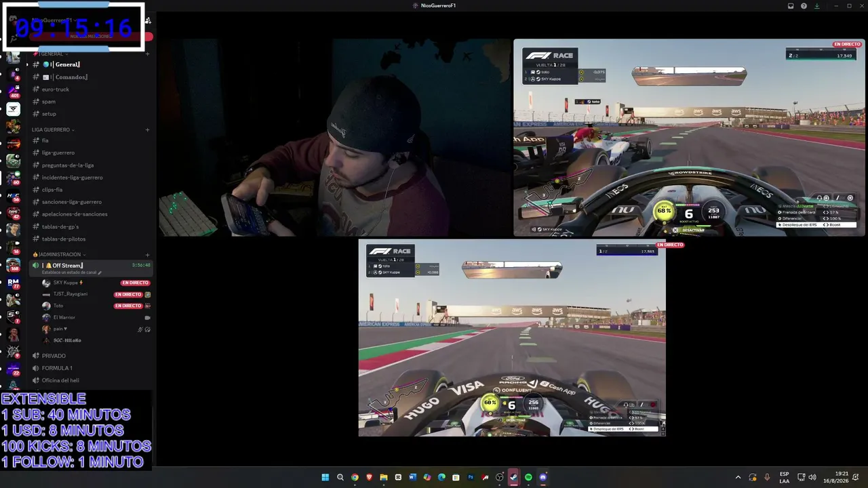Click the green download update icon

[x=817, y=6]
